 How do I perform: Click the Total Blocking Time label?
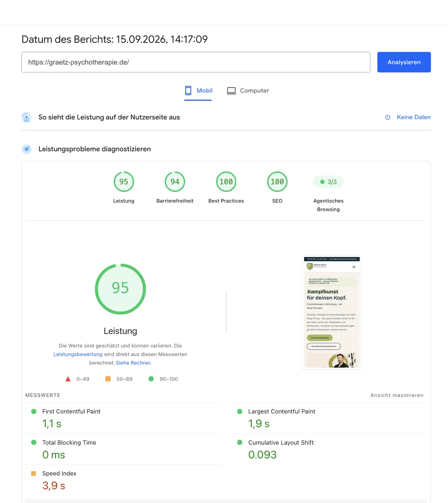click(x=69, y=443)
